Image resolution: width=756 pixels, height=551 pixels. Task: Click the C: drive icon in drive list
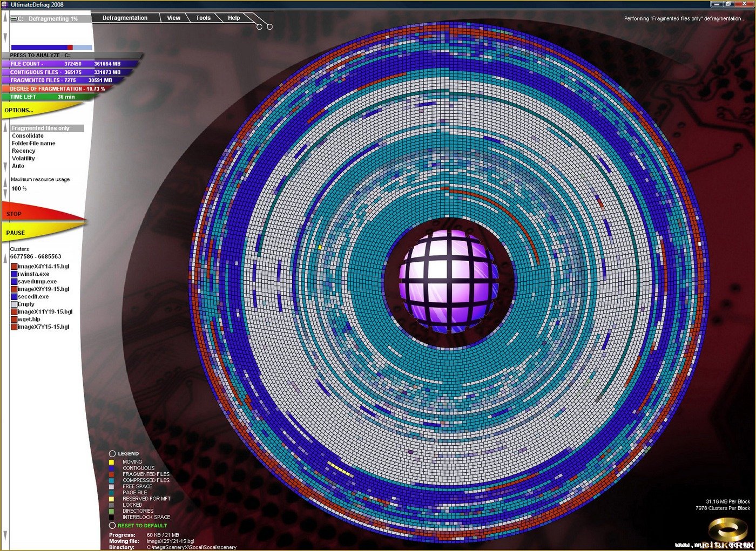[x=14, y=19]
